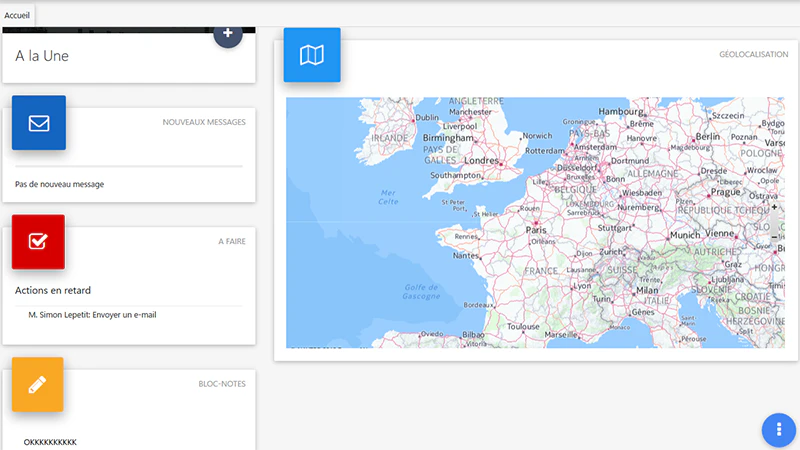This screenshot has height=450, width=800.
Task: Click the Pas de nouveau message text
Action: [59, 184]
